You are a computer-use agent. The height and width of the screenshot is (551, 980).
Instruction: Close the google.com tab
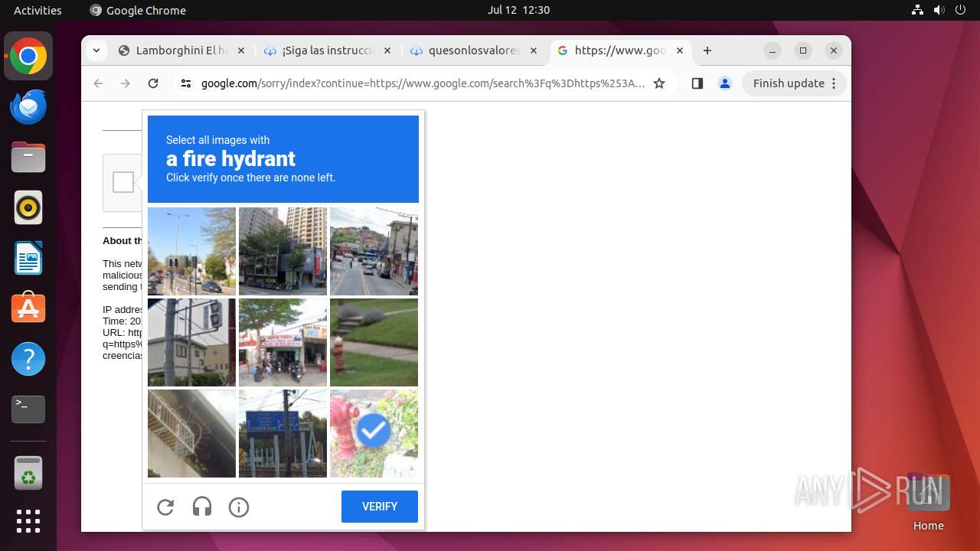pos(680,51)
